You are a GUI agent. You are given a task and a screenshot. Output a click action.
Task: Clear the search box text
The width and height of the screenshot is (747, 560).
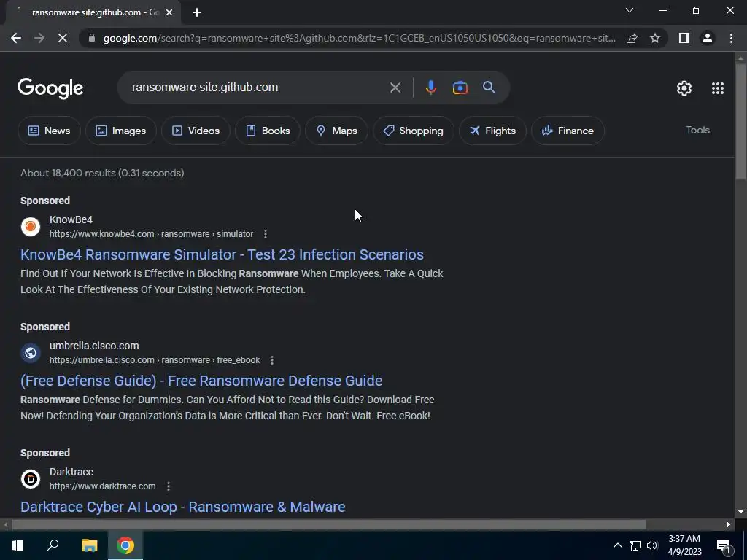395,87
